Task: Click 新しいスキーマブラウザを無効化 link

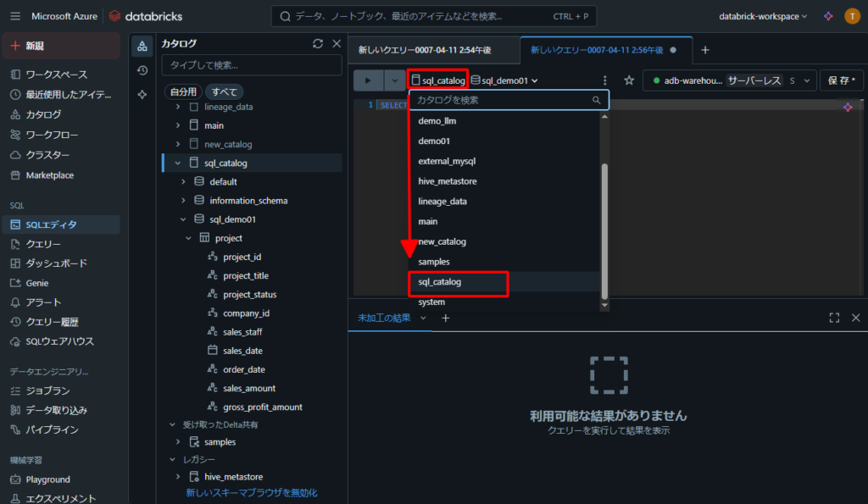Action: pos(252,492)
